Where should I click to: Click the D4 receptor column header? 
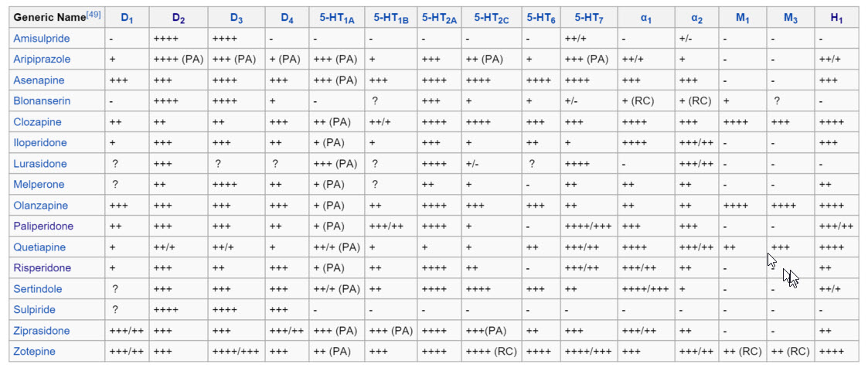pyautogui.click(x=287, y=19)
